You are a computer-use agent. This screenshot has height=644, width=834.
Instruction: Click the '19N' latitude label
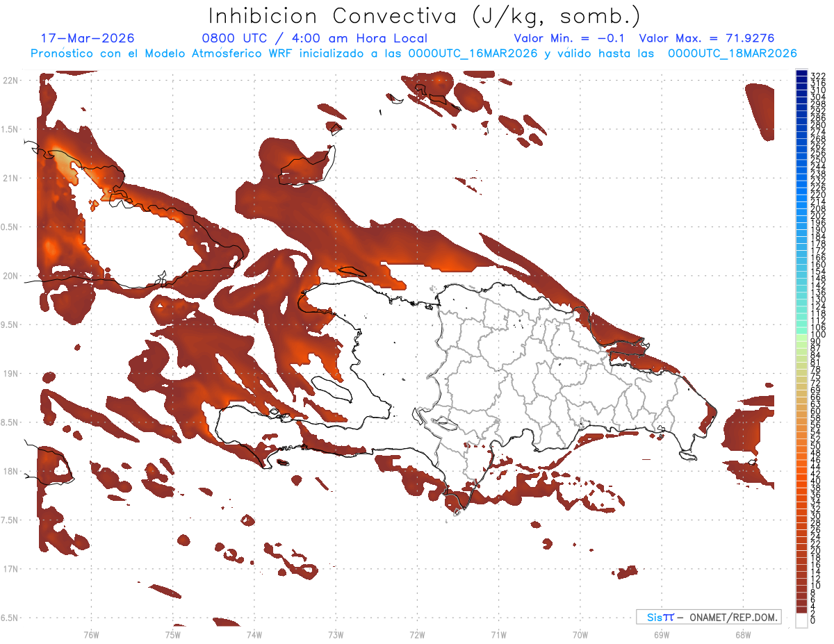pyautogui.click(x=10, y=374)
